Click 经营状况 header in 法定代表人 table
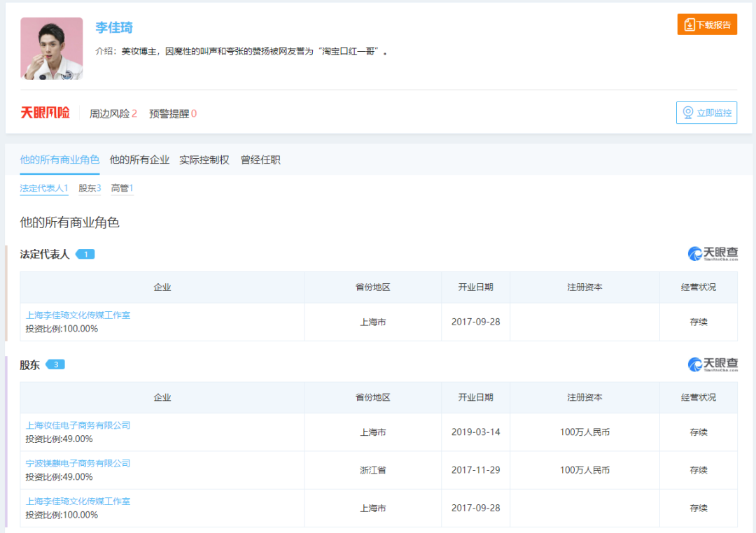The image size is (756, 533). click(x=698, y=287)
